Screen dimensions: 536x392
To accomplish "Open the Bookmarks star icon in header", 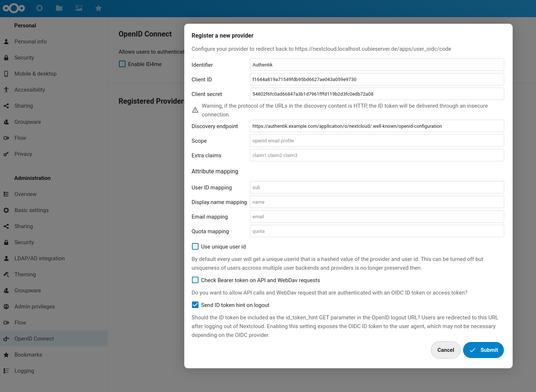I will click(99, 8).
